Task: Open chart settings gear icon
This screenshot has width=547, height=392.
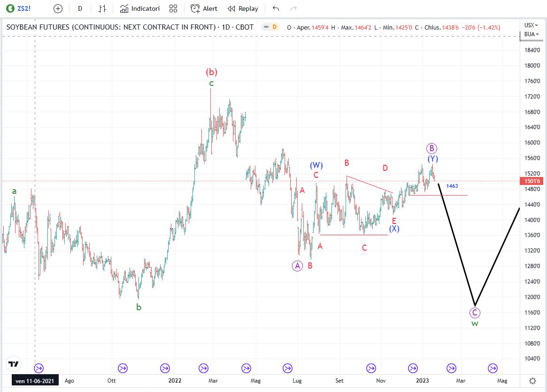Action: (533, 381)
